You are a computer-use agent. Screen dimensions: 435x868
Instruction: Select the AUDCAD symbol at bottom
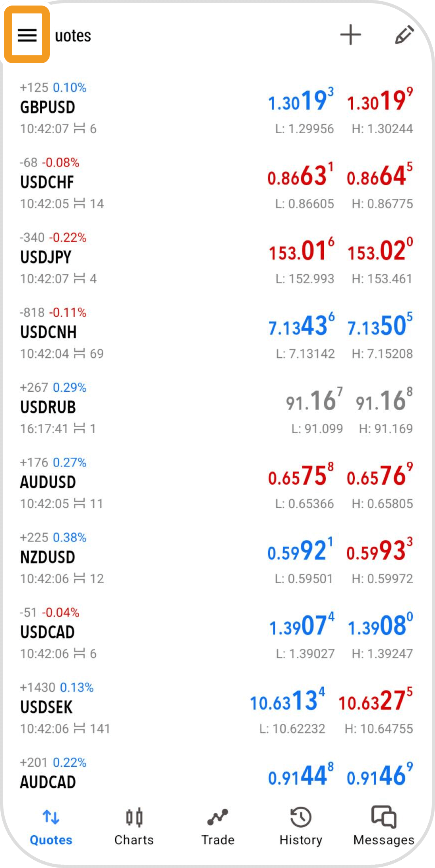tap(48, 782)
